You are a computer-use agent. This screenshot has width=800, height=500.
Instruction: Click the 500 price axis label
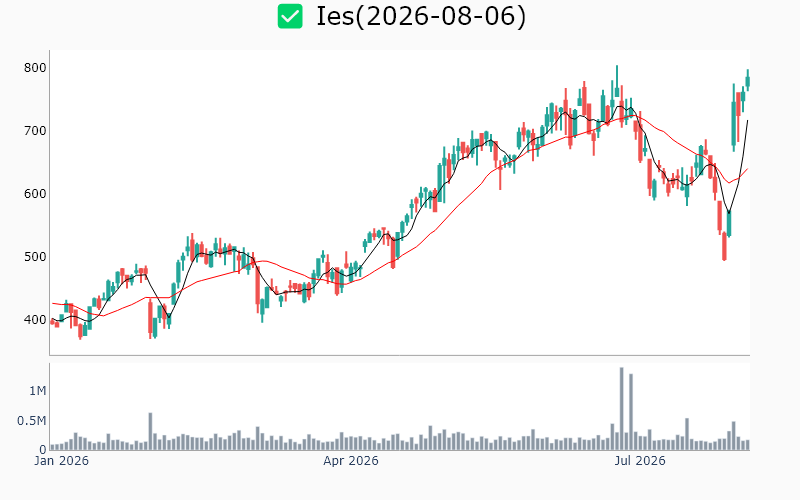[x=35, y=257]
